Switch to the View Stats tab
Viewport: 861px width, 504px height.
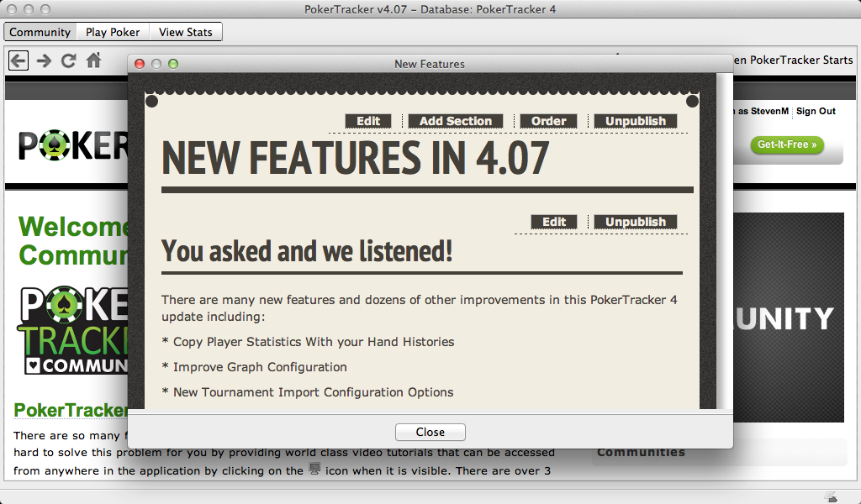coord(186,32)
